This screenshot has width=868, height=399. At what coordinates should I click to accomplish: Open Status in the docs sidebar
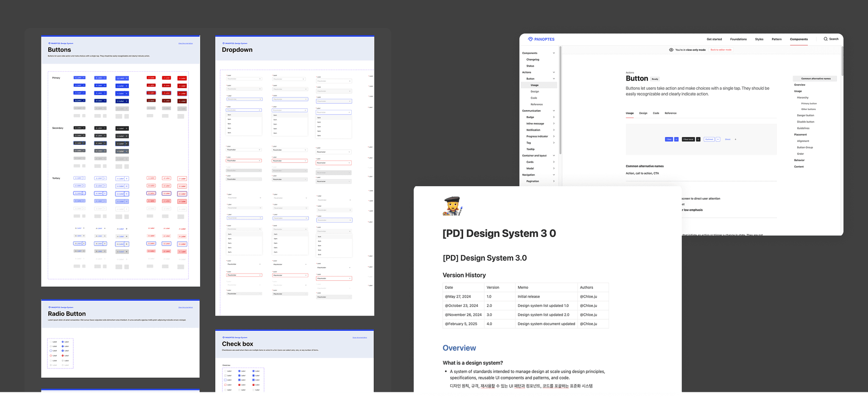[x=530, y=66]
